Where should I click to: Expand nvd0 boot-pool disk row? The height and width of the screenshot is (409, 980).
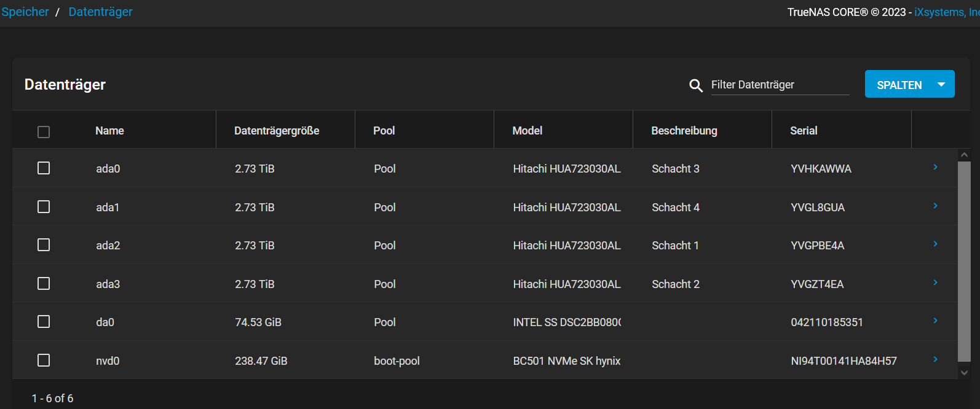pyautogui.click(x=935, y=359)
